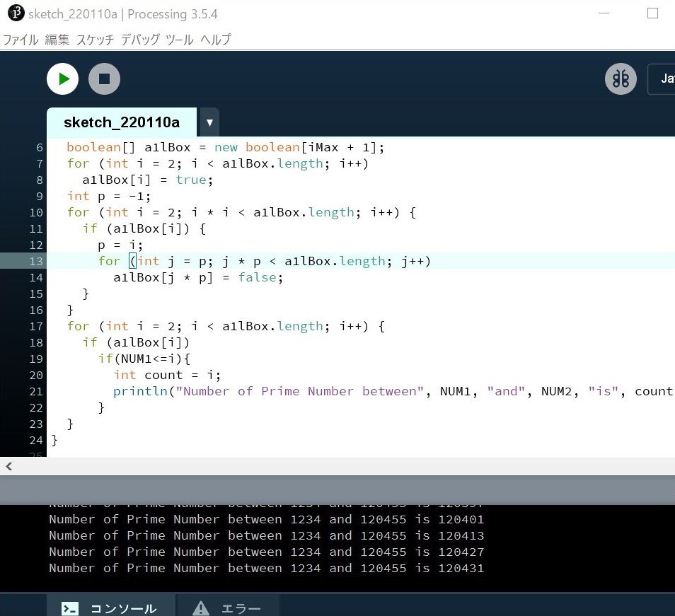Screen dimensions: 675x616
Task: Open the ヘルプ menu
Action: (216, 40)
